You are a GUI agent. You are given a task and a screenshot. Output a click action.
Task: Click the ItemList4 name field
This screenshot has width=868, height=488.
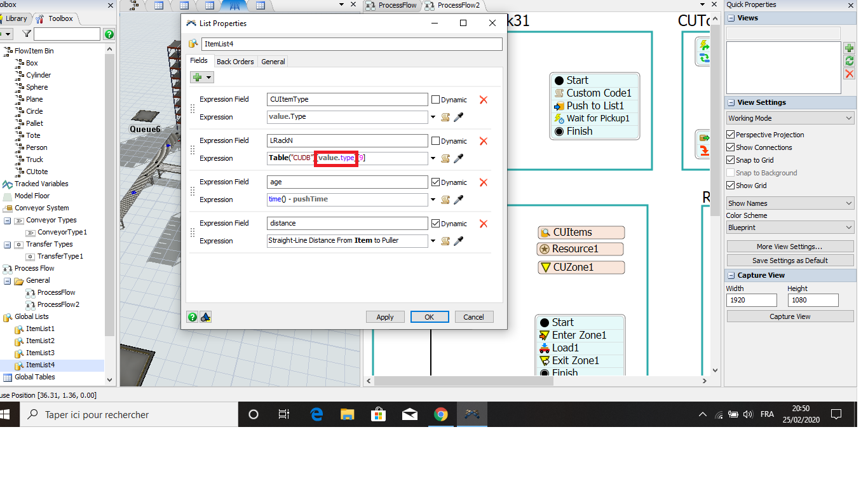[352, 44]
